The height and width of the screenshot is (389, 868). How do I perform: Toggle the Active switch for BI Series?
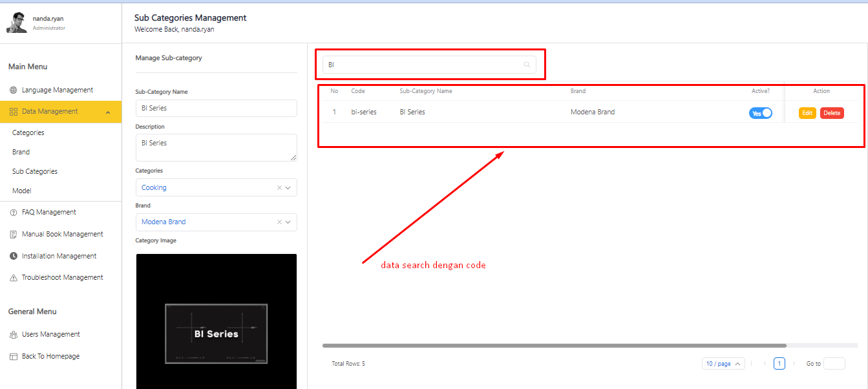click(x=760, y=113)
